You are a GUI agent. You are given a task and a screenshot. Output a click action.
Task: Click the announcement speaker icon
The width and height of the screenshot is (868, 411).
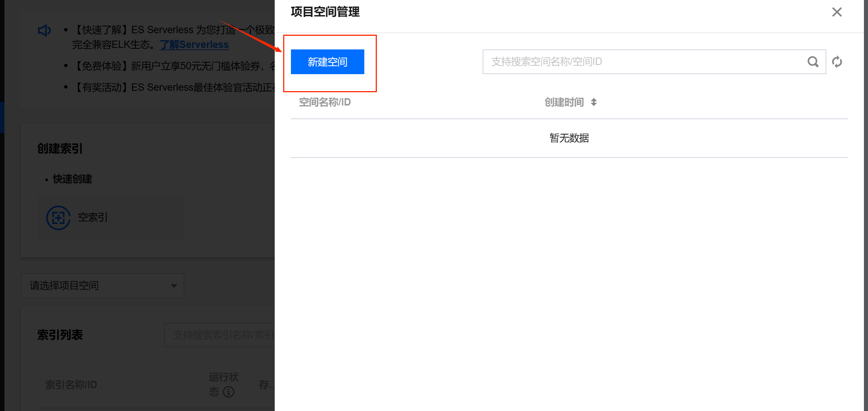pos(44,30)
